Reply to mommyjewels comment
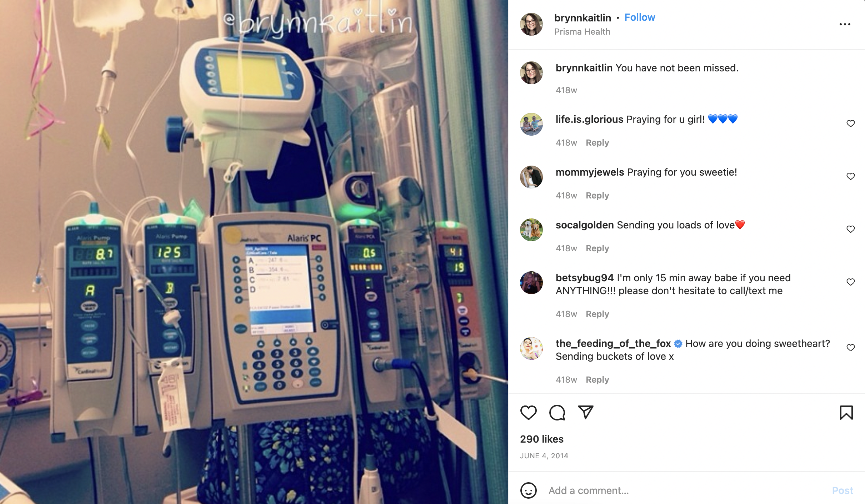The height and width of the screenshot is (504, 865). (597, 196)
